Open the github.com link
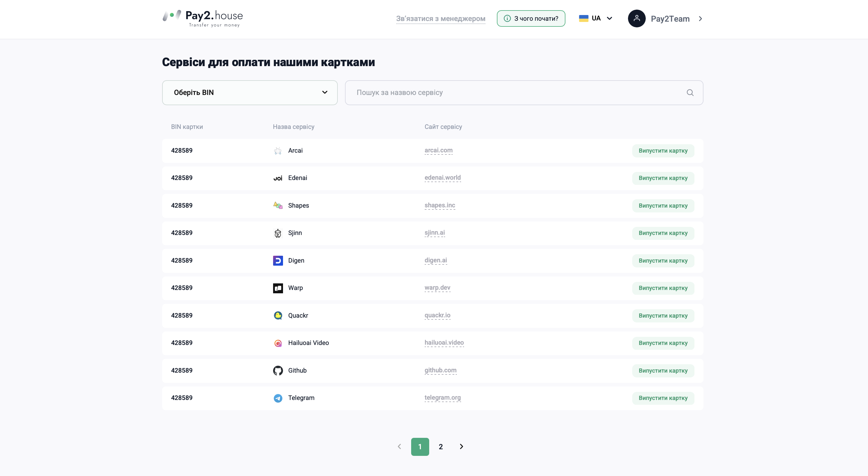This screenshot has width=868, height=476. 440,370
